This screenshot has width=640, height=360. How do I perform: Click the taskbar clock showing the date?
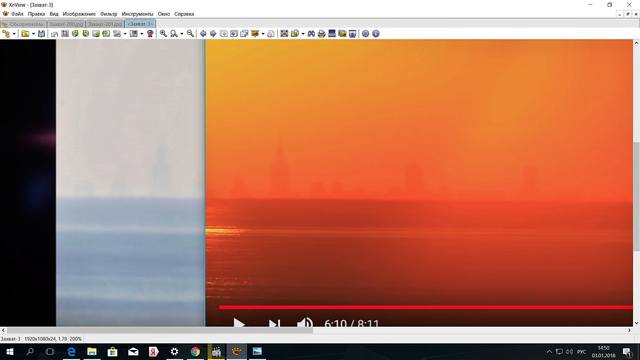pos(603,351)
